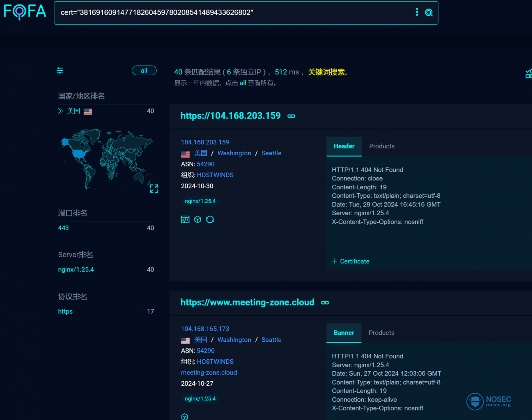Click ASN 54290 in the second result
532x420 pixels.
[205, 351]
